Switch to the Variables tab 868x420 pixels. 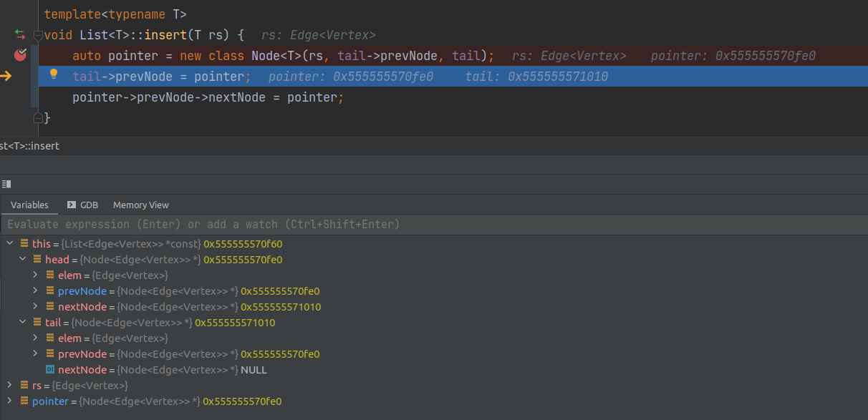pos(29,205)
